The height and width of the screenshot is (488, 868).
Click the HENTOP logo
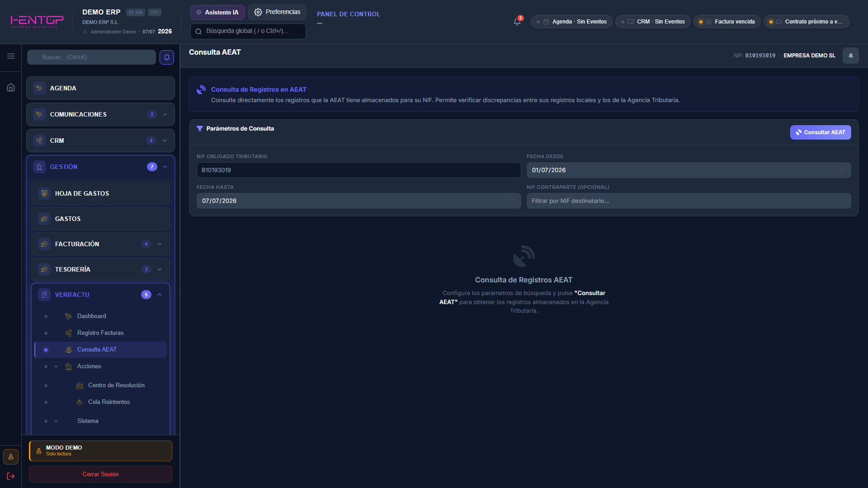37,21
